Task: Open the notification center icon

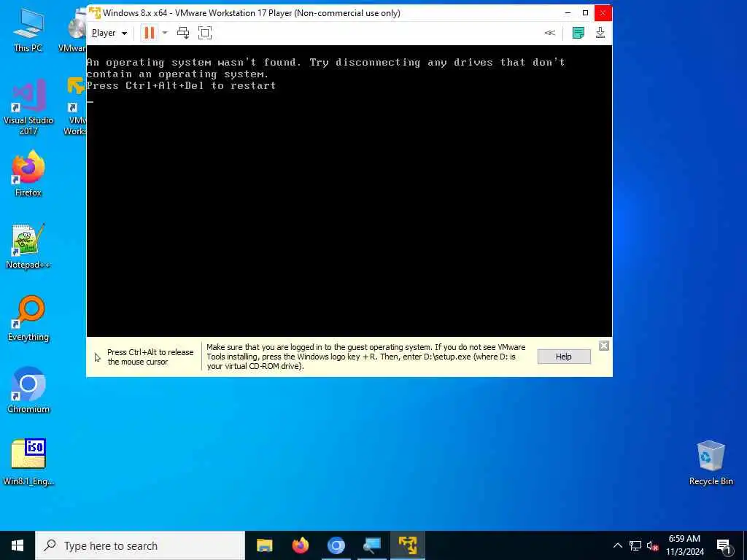Action: pyautogui.click(x=724, y=546)
